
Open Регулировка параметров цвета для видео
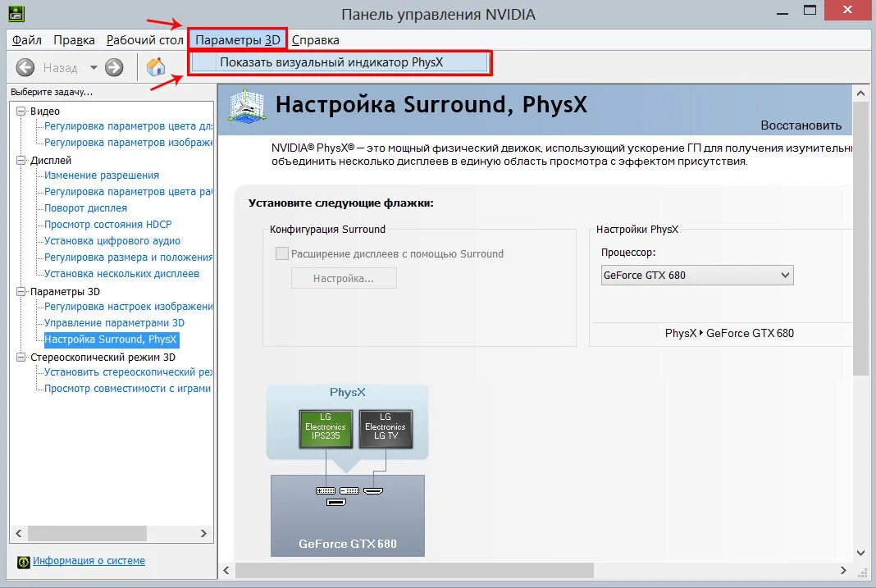[x=129, y=126]
